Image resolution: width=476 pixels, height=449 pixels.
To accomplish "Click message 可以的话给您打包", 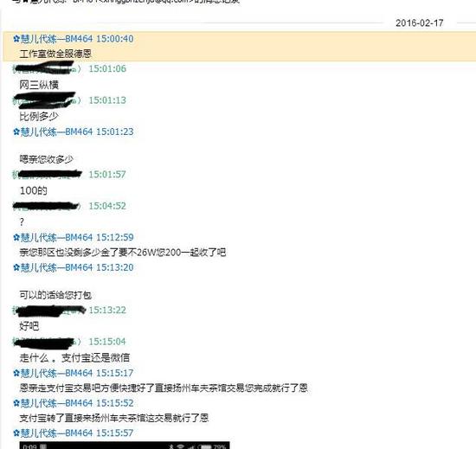I will pyautogui.click(x=55, y=295).
